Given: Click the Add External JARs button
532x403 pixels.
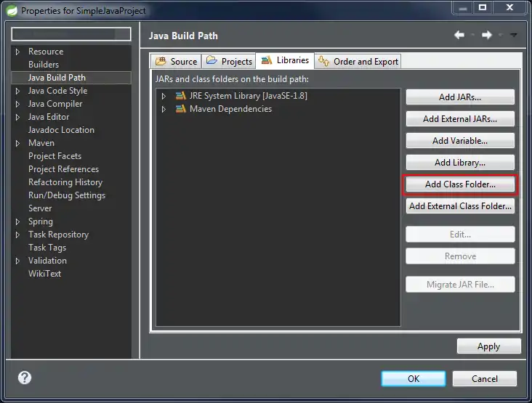Looking at the screenshot, I should pyautogui.click(x=460, y=119).
